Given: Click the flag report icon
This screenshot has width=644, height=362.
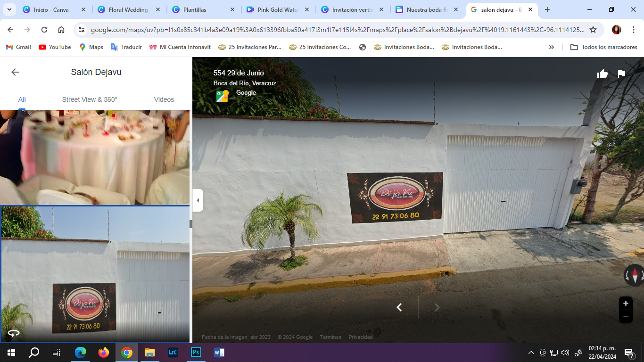Looking at the screenshot, I should (621, 74).
